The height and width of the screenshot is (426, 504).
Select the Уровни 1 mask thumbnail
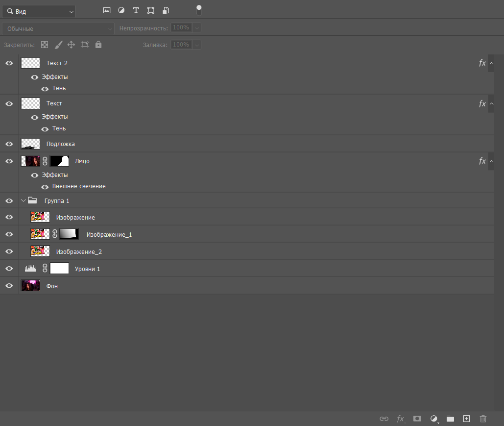click(59, 268)
